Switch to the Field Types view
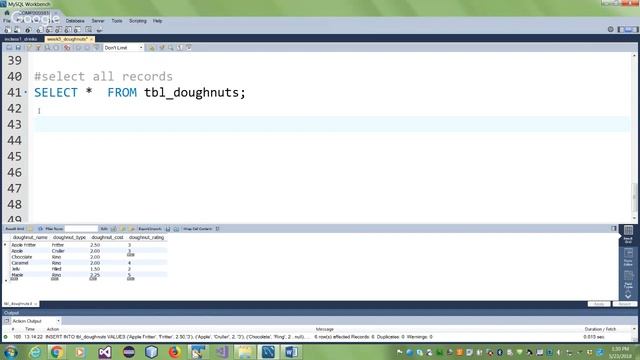 tap(628, 280)
